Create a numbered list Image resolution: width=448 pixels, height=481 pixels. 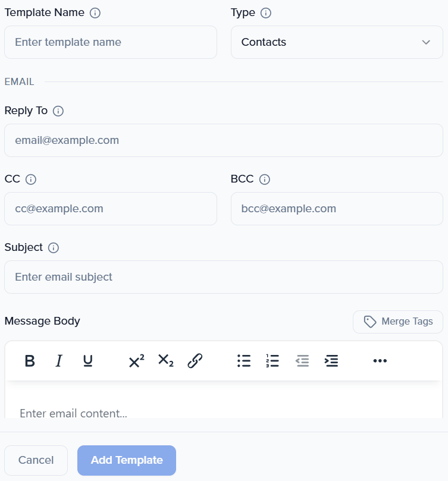coord(272,360)
